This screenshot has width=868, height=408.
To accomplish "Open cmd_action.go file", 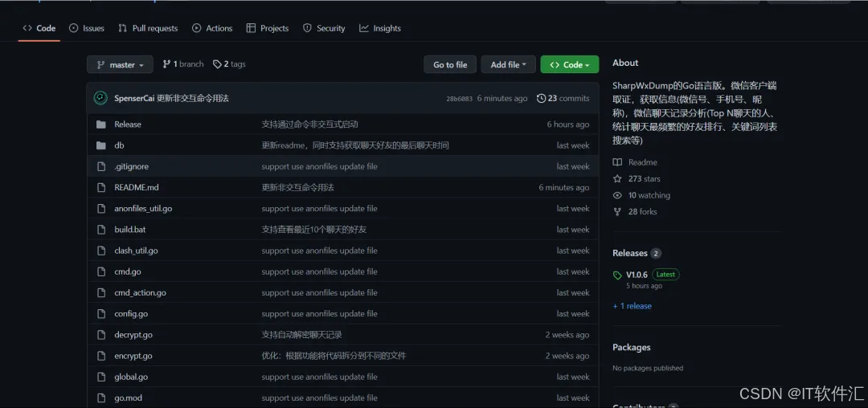I will pos(140,292).
